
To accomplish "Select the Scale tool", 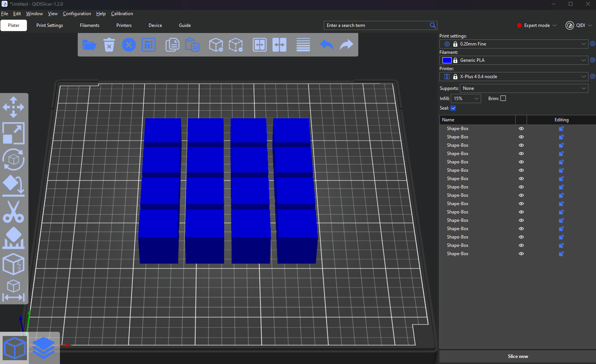I will (14, 133).
